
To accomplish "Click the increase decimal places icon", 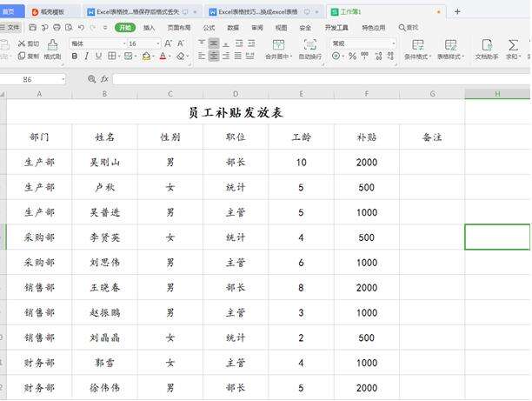I will 379,56.
